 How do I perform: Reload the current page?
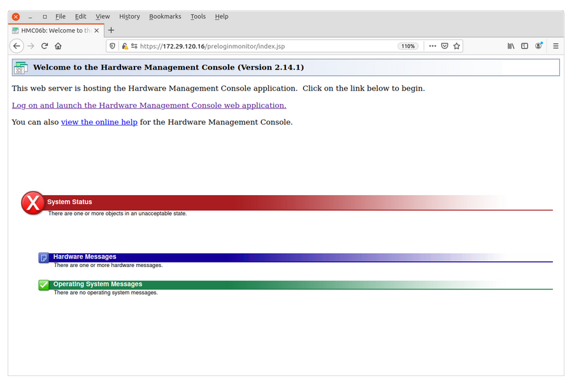click(x=45, y=46)
